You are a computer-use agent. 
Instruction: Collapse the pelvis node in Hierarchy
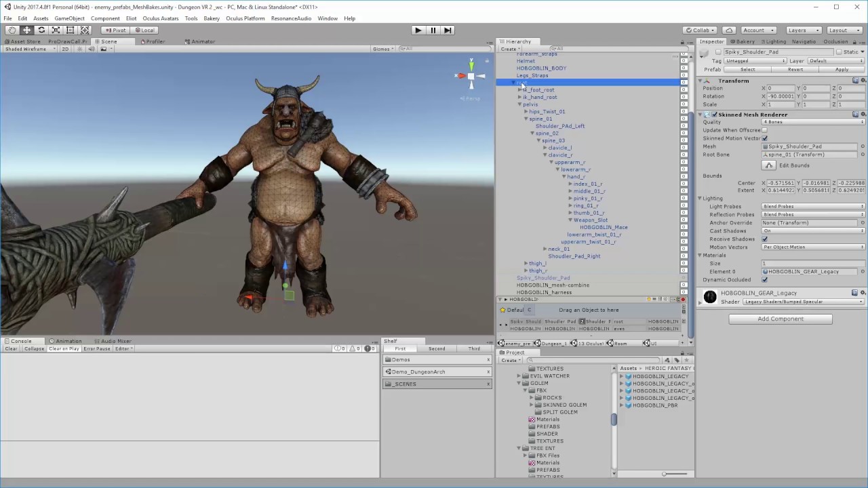pos(520,104)
